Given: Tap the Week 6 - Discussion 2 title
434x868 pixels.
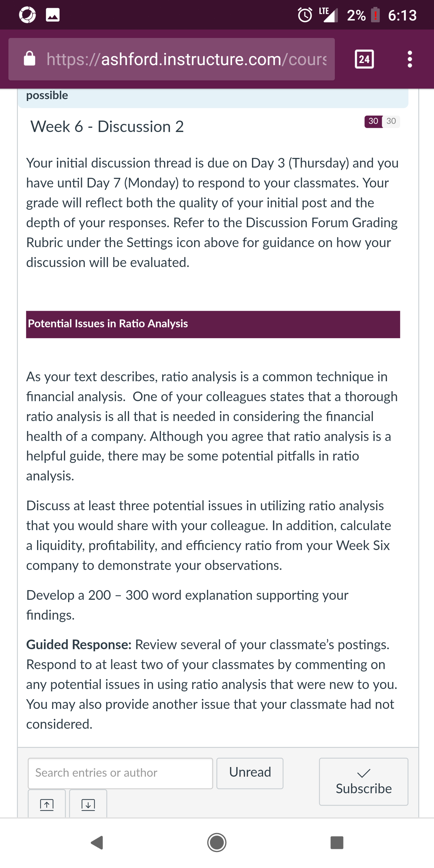Looking at the screenshot, I should (107, 127).
